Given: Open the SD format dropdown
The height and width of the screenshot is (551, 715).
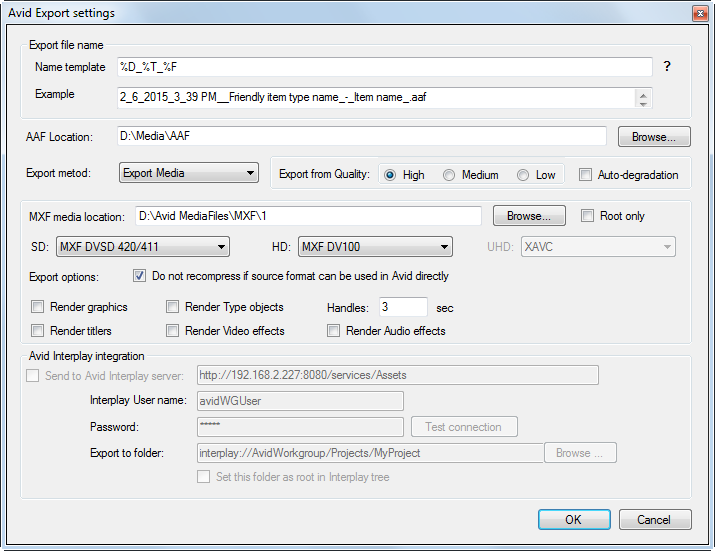Looking at the screenshot, I should [143, 247].
